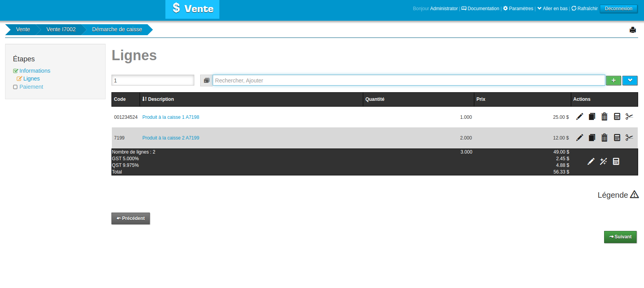Click the magic wand icon in totals row
644x288 pixels.
tap(603, 161)
